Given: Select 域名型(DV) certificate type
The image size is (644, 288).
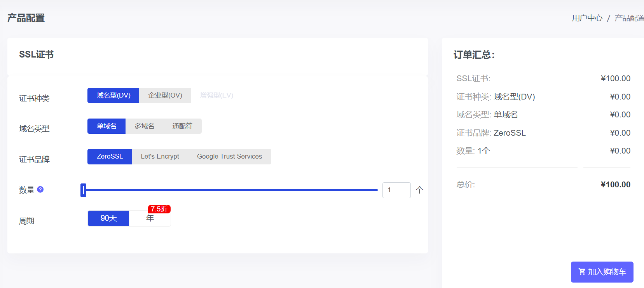Looking at the screenshot, I should [113, 96].
